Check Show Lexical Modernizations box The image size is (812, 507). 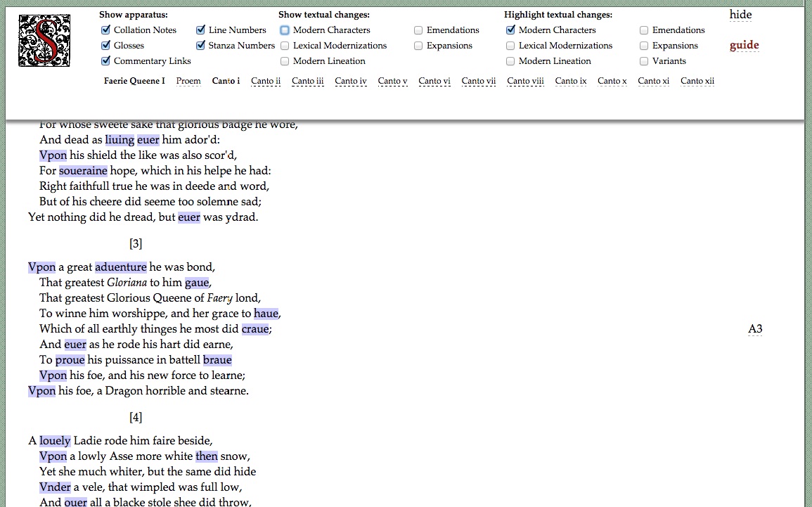pyautogui.click(x=285, y=46)
